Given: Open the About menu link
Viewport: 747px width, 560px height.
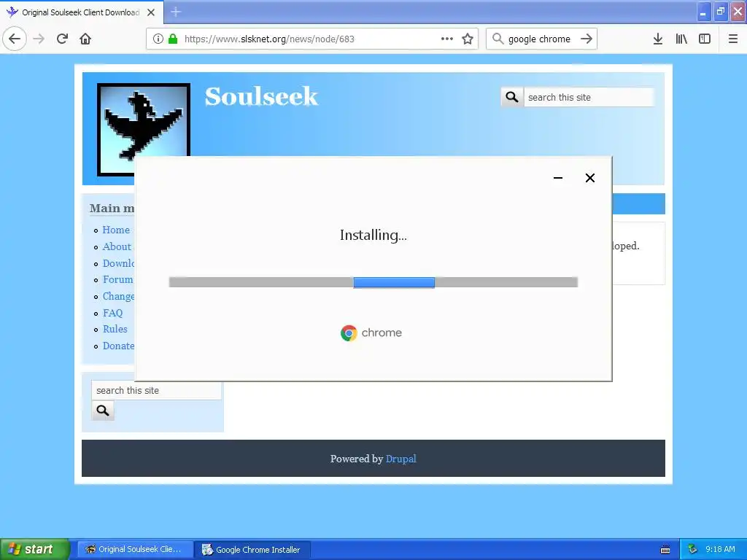Looking at the screenshot, I should click(x=117, y=246).
